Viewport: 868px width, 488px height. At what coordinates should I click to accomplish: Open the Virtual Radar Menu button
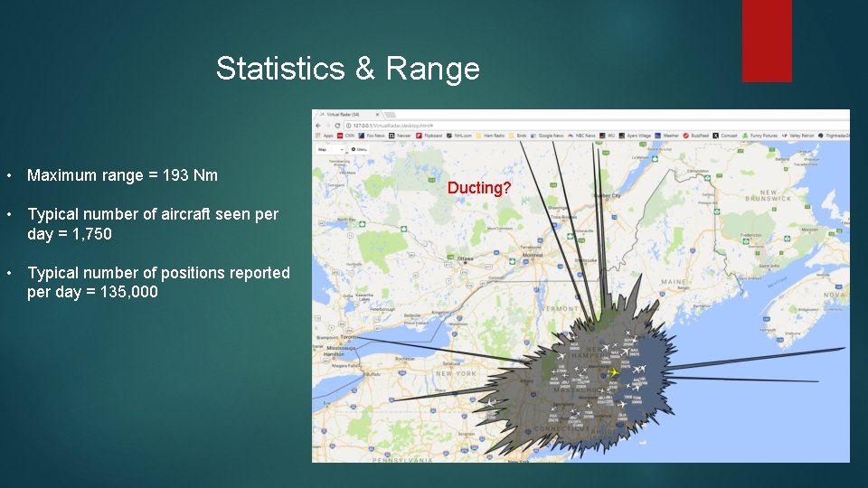click(x=359, y=149)
